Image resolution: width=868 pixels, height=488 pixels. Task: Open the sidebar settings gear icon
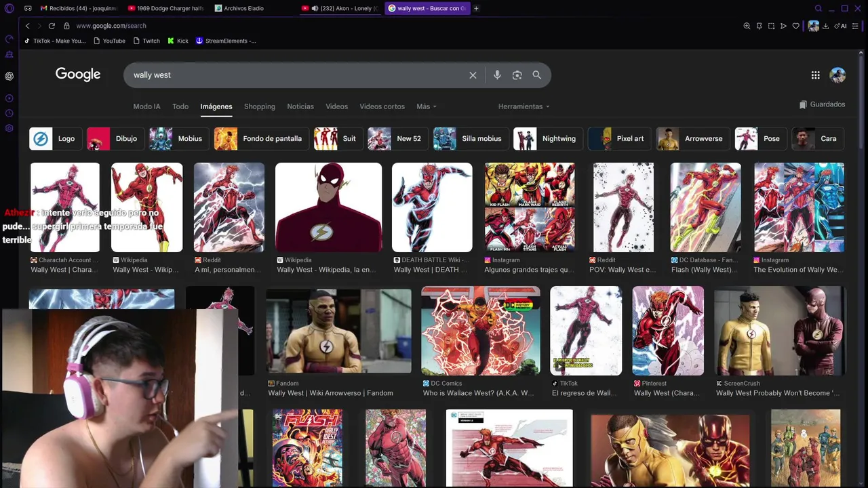click(x=9, y=128)
